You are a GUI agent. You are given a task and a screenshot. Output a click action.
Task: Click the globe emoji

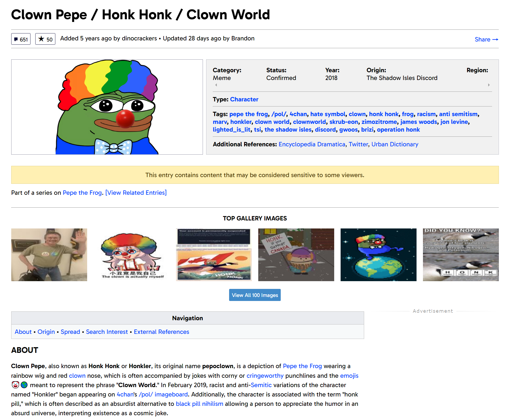click(x=24, y=385)
